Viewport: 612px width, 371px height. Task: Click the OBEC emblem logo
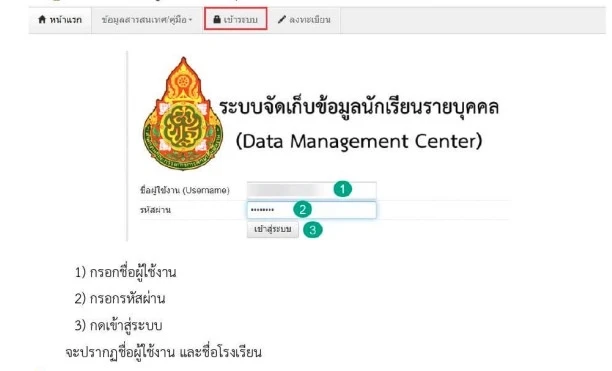(183, 114)
